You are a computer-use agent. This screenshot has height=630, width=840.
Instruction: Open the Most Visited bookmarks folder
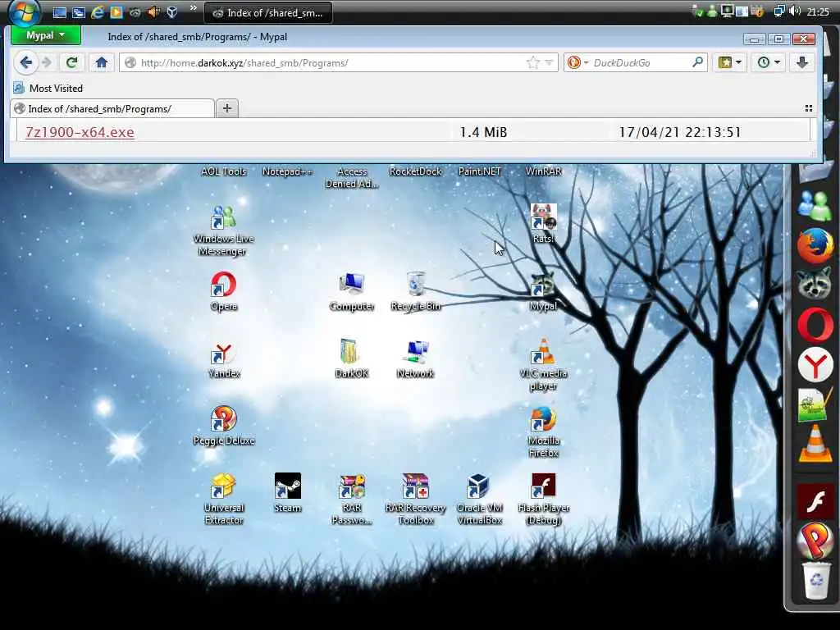tap(48, 89)
